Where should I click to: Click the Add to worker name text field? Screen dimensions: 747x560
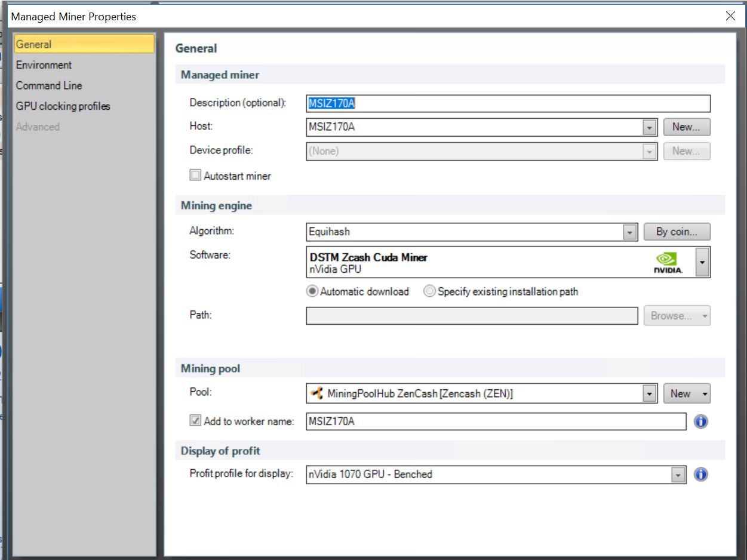(496, 421)
